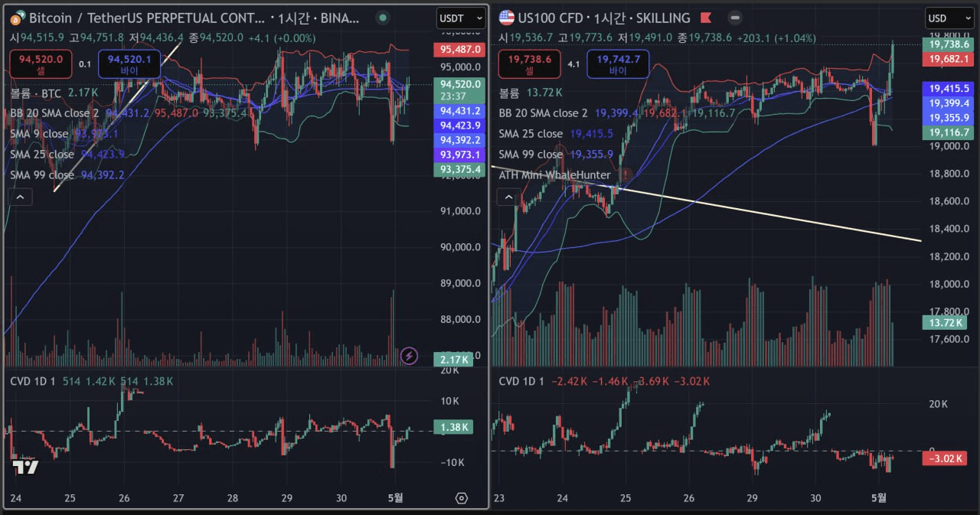
Task: Click the 94,520.0 sell button
Action: 41,64
